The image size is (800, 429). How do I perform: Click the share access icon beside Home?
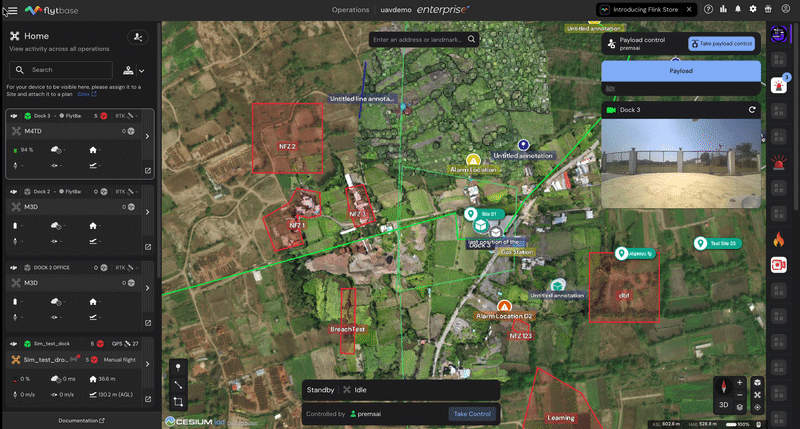pyautogui.click(x=138, y=37)
